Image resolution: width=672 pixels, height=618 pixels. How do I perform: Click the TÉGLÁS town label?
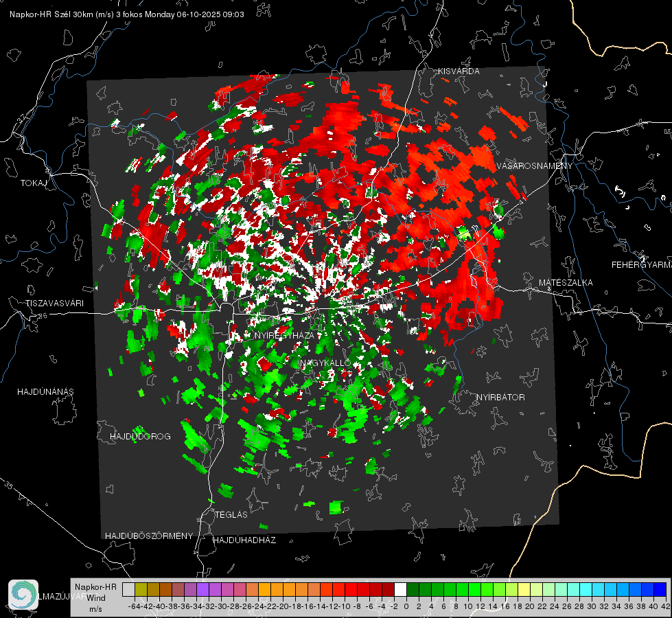pos(231,515)
